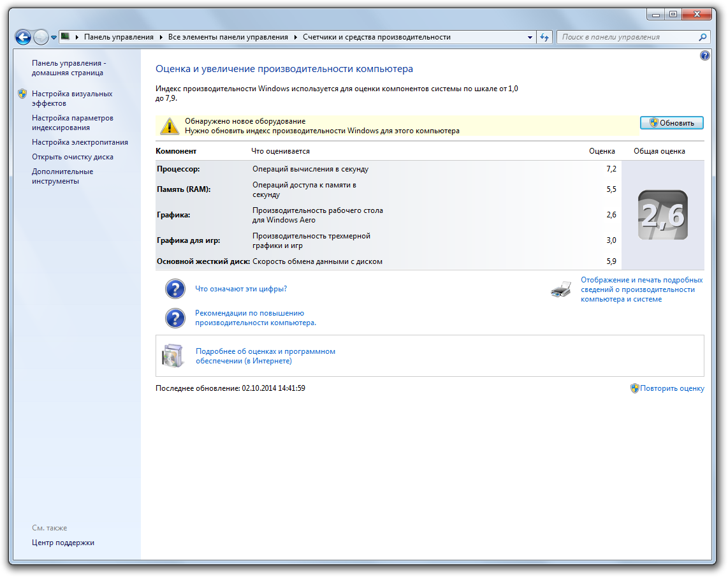This screenshot has height=577, width=728.
Task: Expand the address bar history dropdown
Action: (530, 37)
